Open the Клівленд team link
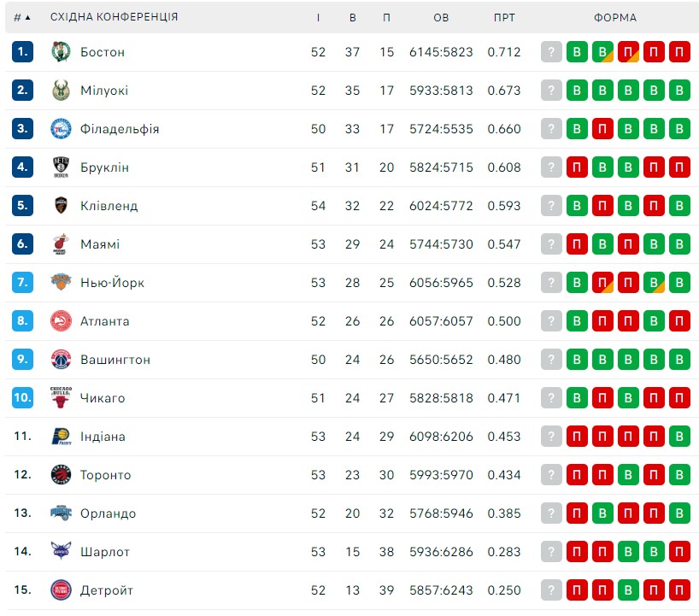This screenshot has width=699, height=616. (x=109, y=206)
